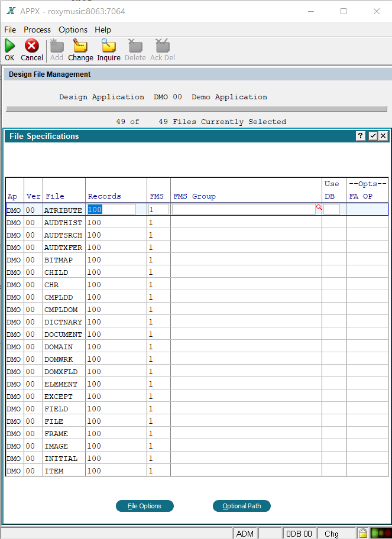The height and width of the screenshot is (539, 392).
Task: Select the AUDTSRCH file row
Action: pos(197,235)
